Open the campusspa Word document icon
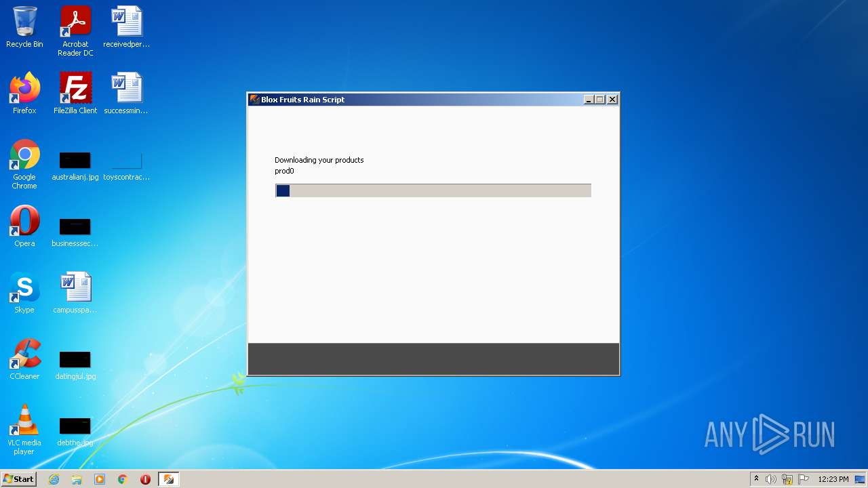Image resolution: width=868 pixels, height=488 pixels. [x=75, y=293]
